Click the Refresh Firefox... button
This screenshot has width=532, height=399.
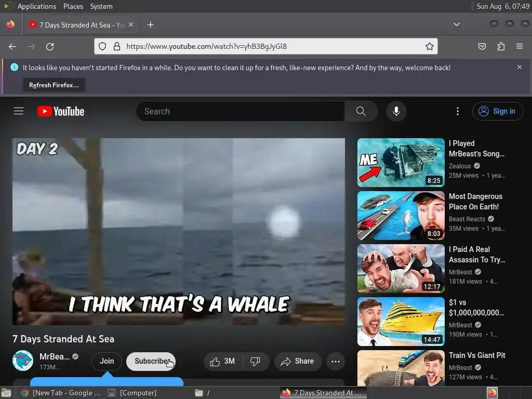[54, 85]
